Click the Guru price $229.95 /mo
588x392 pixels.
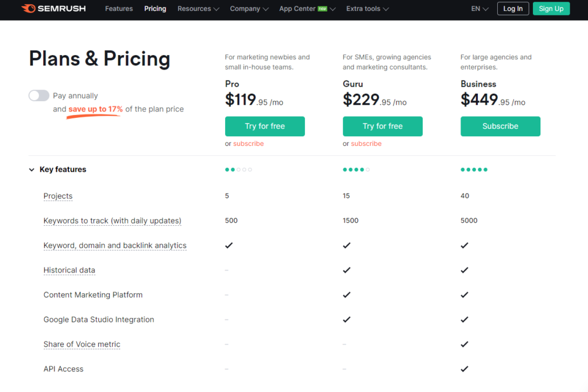point(374,100)
